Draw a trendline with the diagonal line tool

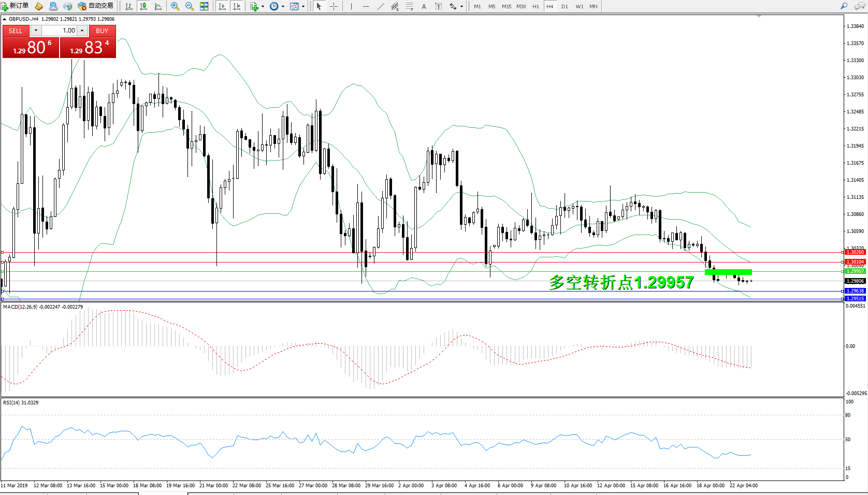(381, 6)
